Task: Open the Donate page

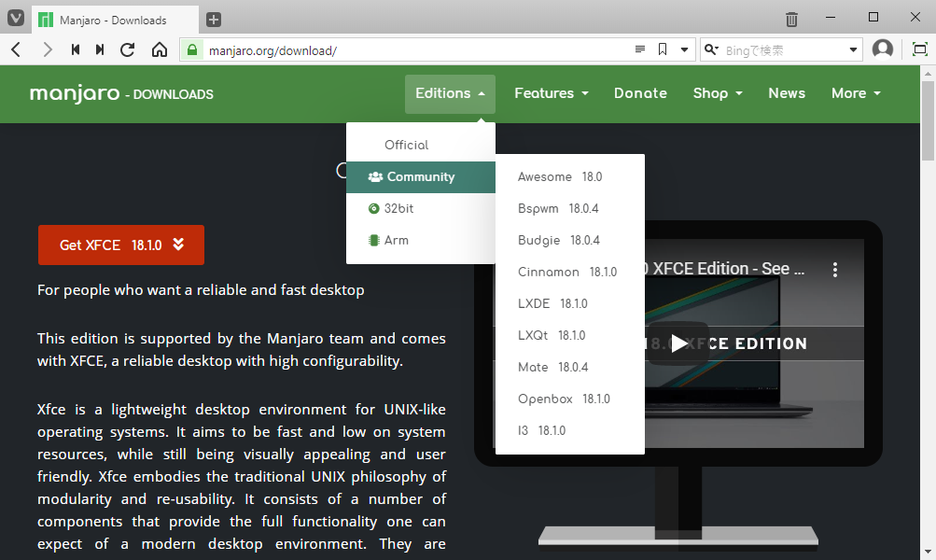Action: 640,93
